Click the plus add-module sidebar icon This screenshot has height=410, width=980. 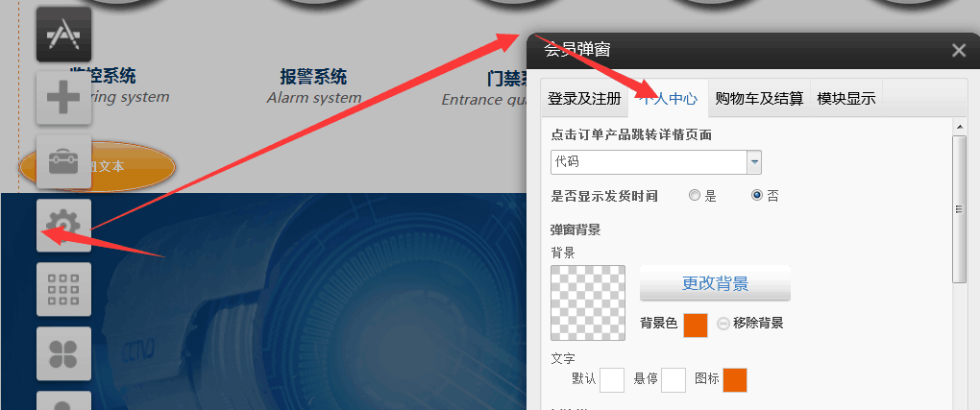coord(63,98)
